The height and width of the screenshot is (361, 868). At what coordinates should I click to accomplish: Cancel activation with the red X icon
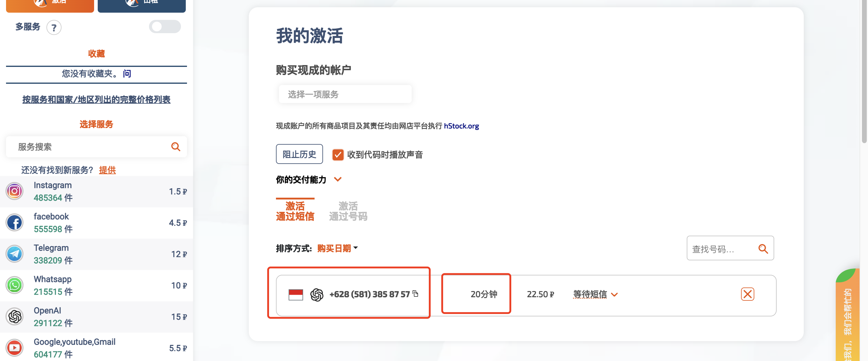tap(747, 294)
